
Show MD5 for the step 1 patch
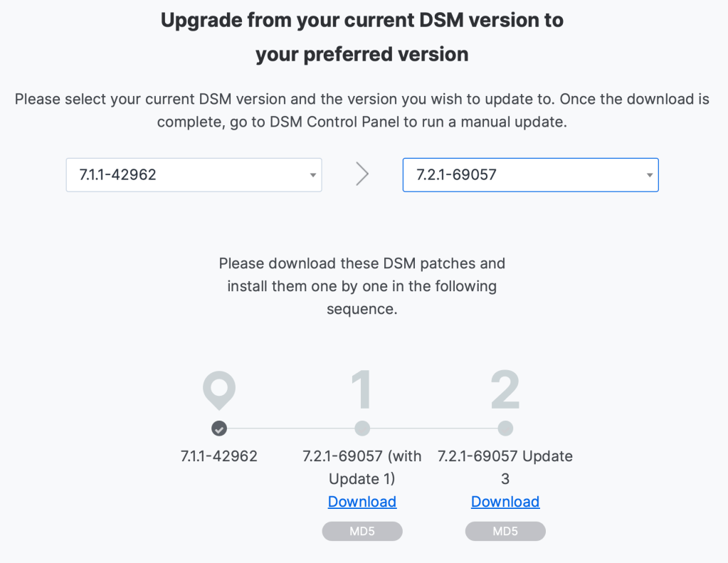(x=362, y=531)
